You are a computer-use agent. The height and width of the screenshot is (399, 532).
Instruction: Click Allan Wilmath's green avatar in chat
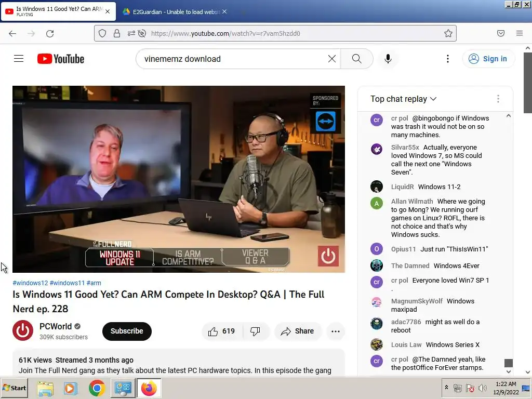(x=377, y=203)
